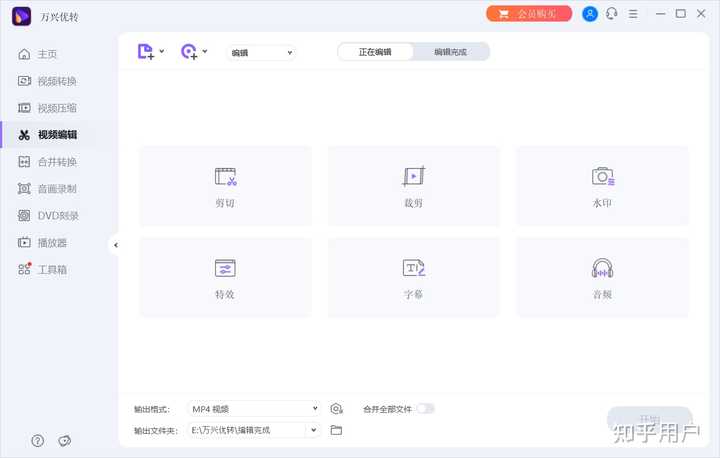
Task: Collapse the sidebar with arrow handle
Action: [116, 245]
